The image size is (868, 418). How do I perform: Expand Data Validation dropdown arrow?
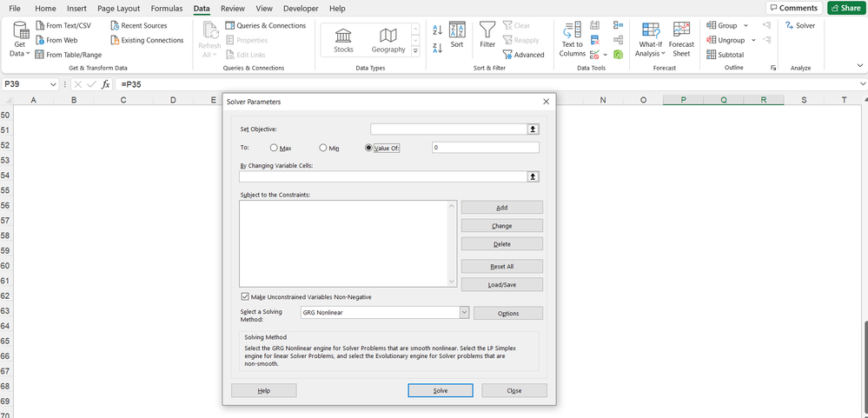(605, 54)
